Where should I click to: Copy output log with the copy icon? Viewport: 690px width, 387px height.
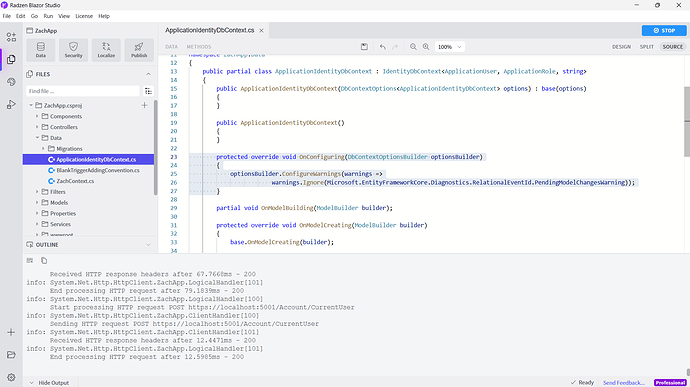click(44, 261)
